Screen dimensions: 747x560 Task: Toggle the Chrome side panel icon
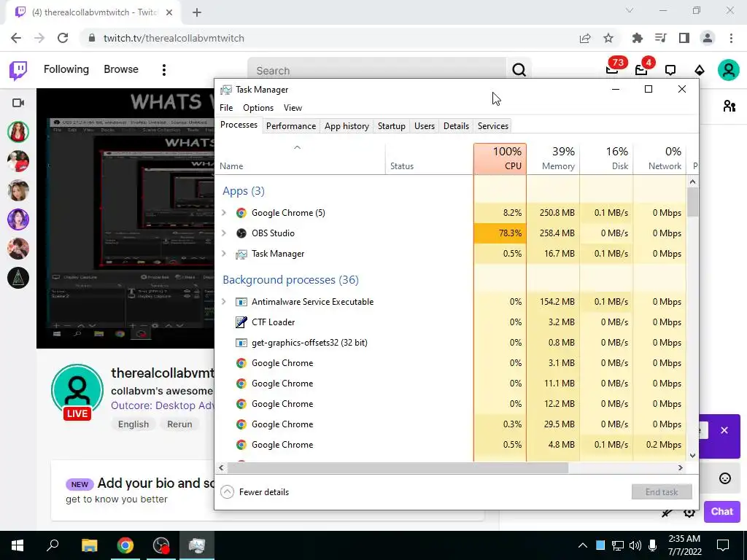tap(684, 38)
